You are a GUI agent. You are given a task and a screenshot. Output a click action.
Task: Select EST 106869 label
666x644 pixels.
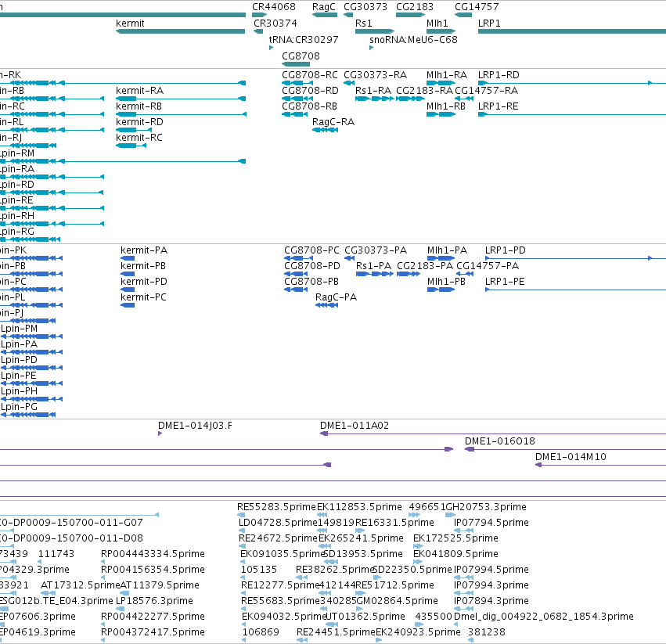261,632
